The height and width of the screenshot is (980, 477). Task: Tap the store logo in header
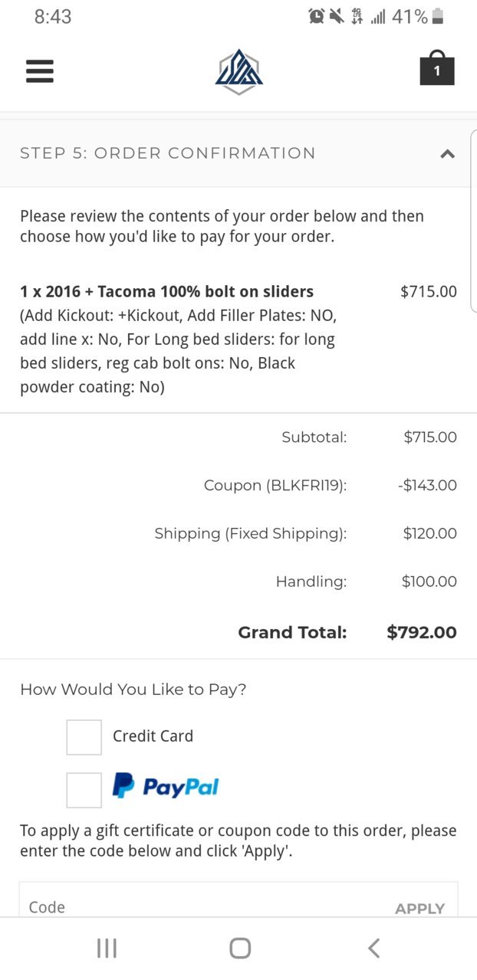tap(239, 72)
